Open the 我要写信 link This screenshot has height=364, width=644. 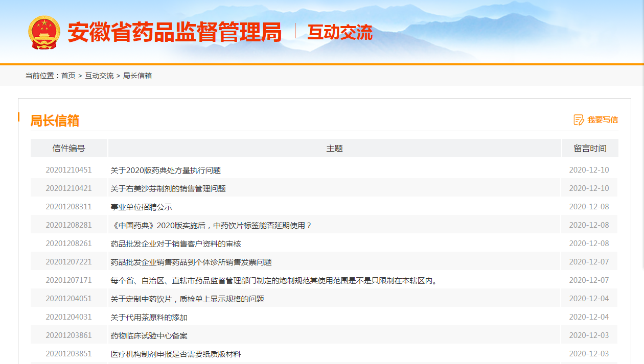coord(602,120)
